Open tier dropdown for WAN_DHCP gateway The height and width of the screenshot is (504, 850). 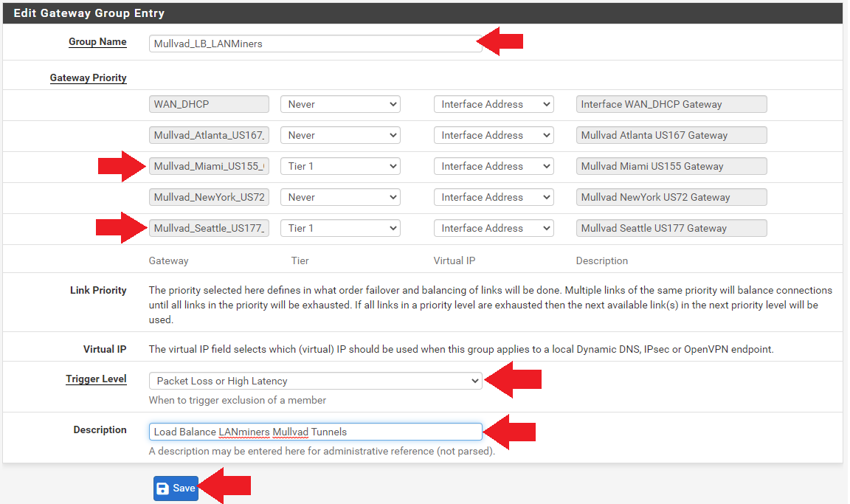(340, 104)
